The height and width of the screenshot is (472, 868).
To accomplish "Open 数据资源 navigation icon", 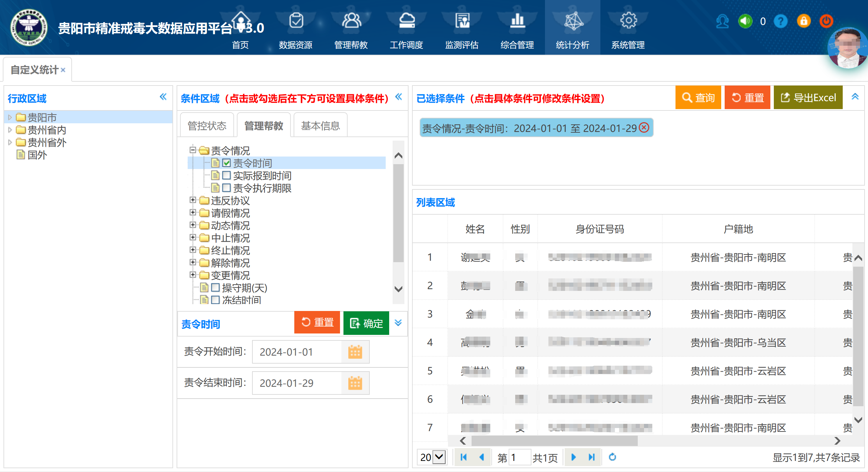I will [x=296, y=21].
